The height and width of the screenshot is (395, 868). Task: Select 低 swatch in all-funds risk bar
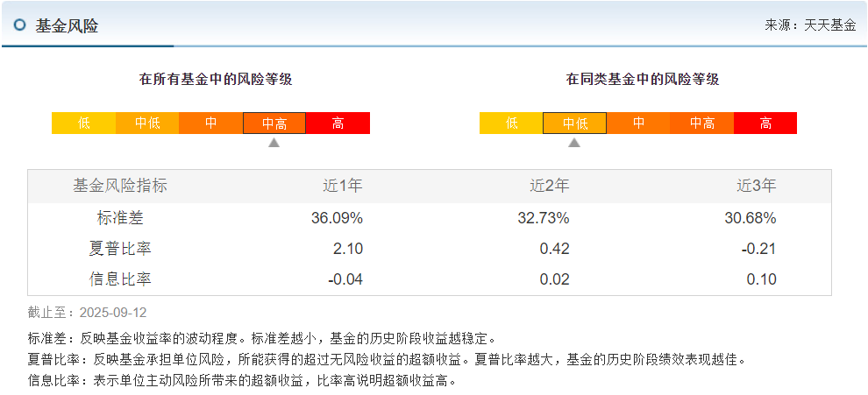click(83, 123)
